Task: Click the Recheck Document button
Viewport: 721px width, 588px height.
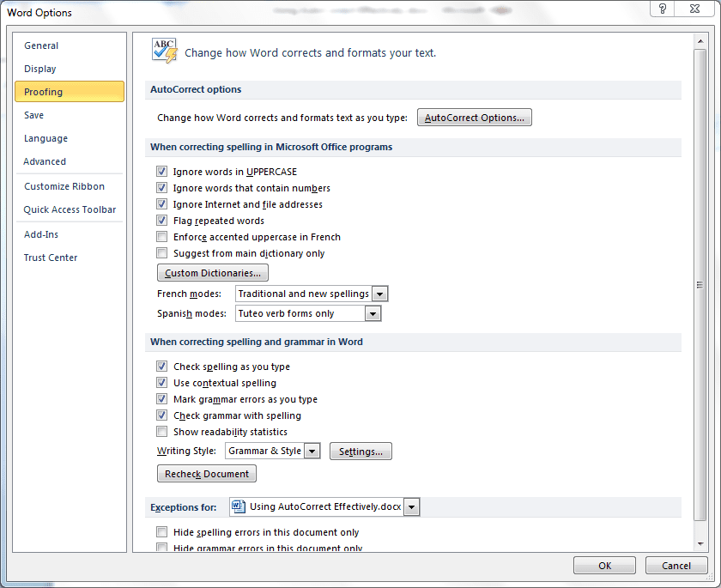Action: tap(206, 473)
